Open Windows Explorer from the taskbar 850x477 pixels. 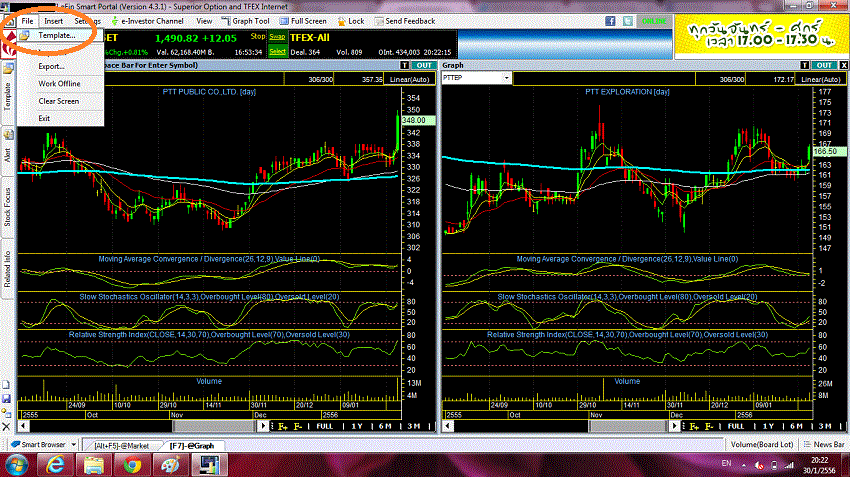(93, 465)
